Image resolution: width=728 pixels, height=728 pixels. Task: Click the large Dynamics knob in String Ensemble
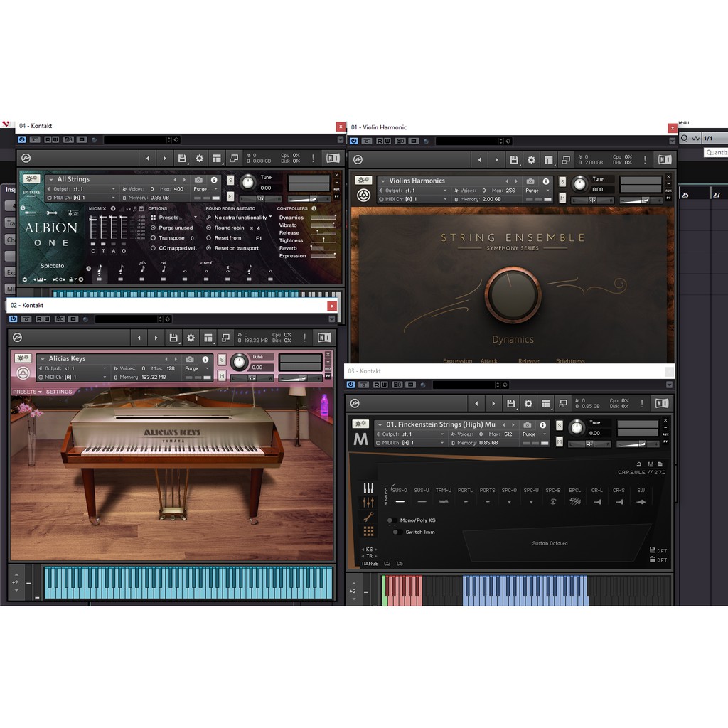tap(513, 295)
